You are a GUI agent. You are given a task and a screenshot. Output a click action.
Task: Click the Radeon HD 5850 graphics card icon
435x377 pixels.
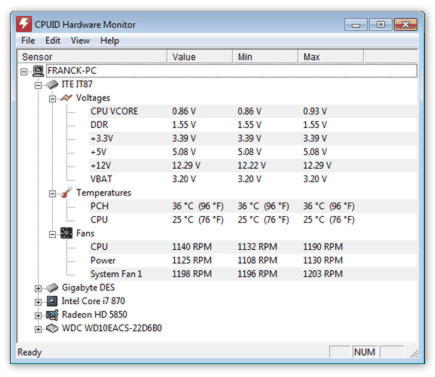tap(52, 315)
